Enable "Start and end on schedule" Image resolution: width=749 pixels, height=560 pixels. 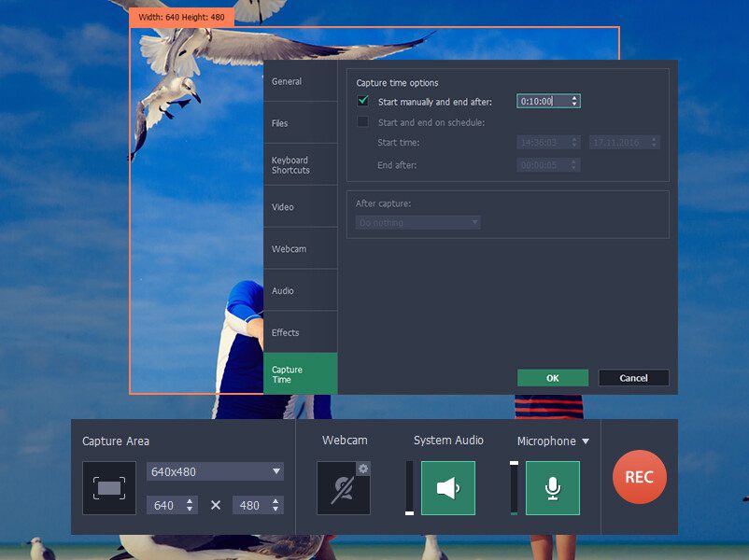click(363, 121)
